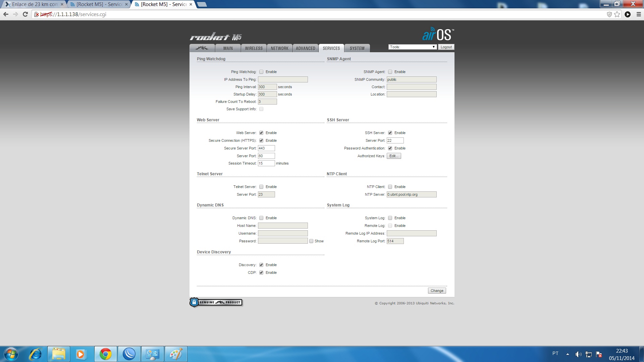Disable the SSH Server checkbox
The height and width of the screenshot is (362, 644).
pyautogui.click(x=390, y=133)
